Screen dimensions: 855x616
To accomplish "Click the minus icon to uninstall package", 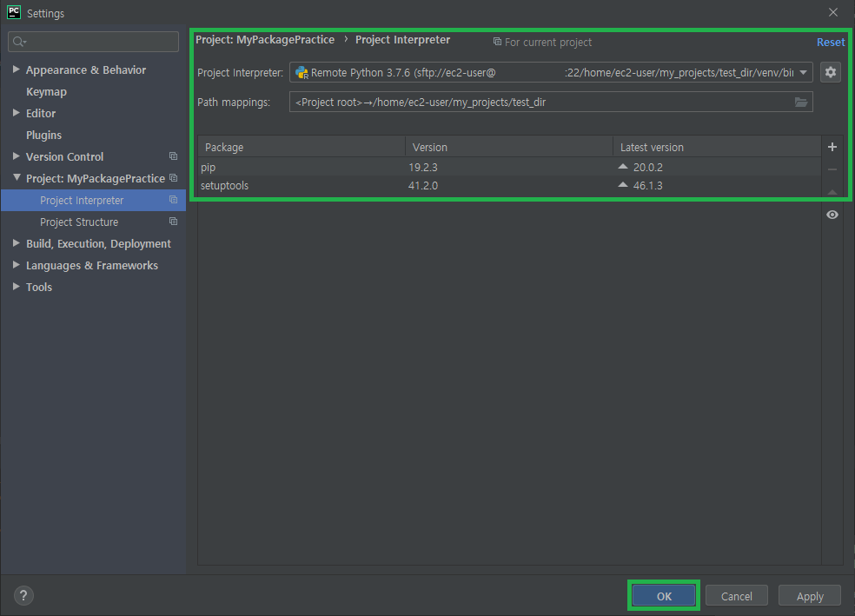I will coord(832,169).
